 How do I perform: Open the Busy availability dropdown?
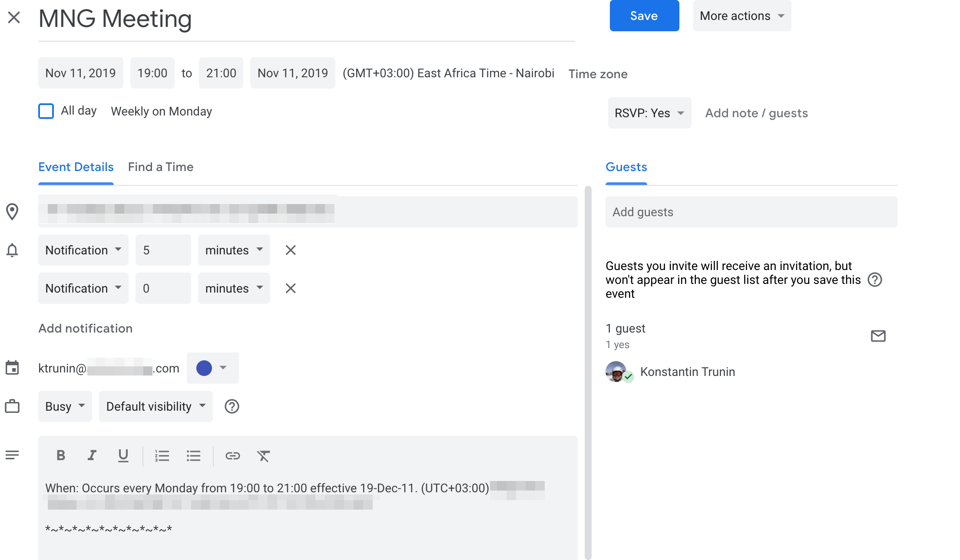65,406
